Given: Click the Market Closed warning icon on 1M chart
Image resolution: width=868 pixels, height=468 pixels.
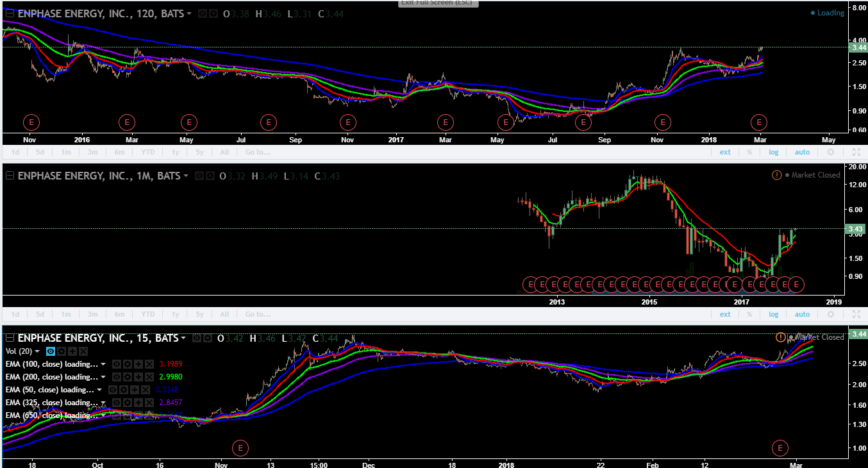Looking at the screenshot, I should click(x=777, y=175).
